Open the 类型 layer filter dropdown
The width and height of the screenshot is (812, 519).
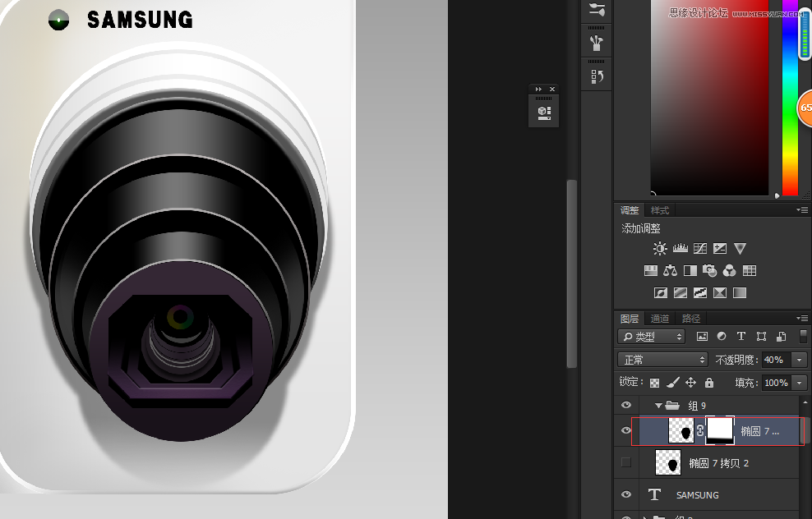tap(652, 337)
